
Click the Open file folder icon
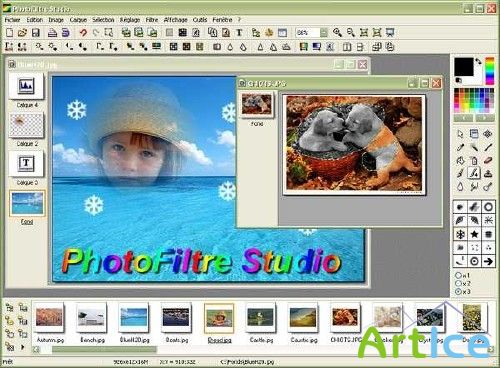[x=22, y=32]
